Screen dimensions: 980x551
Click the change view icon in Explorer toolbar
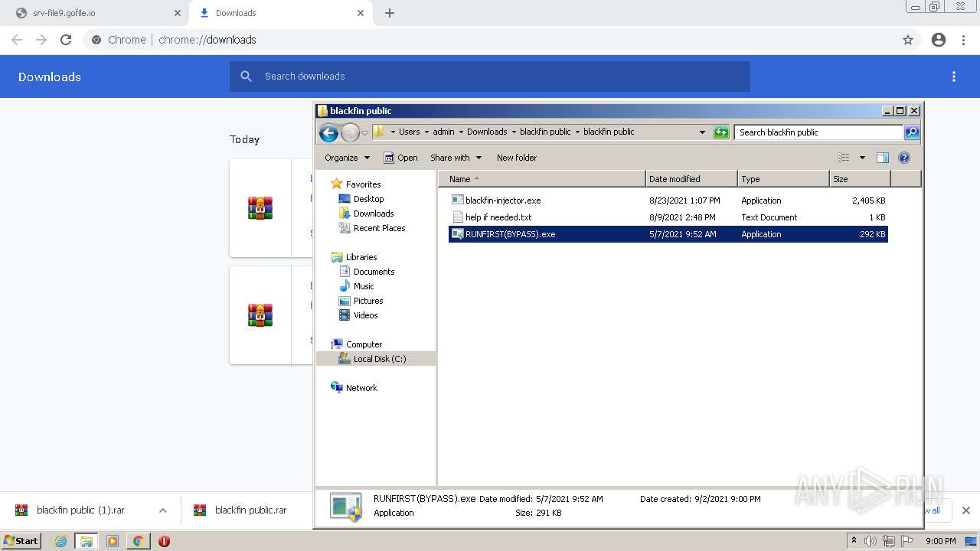click(x=844, y=158)
